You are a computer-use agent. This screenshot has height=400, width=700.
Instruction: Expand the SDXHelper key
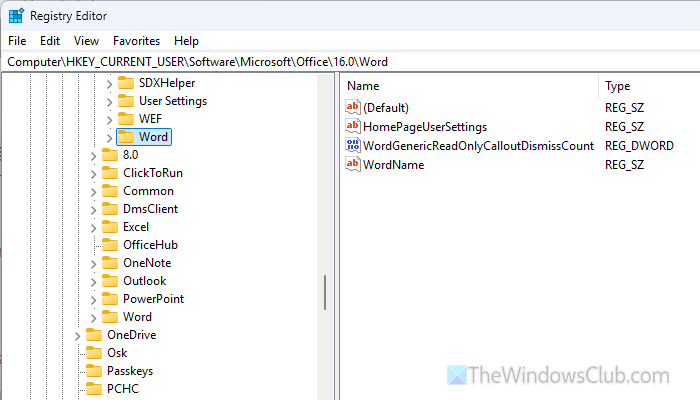[x=109, y=83]
